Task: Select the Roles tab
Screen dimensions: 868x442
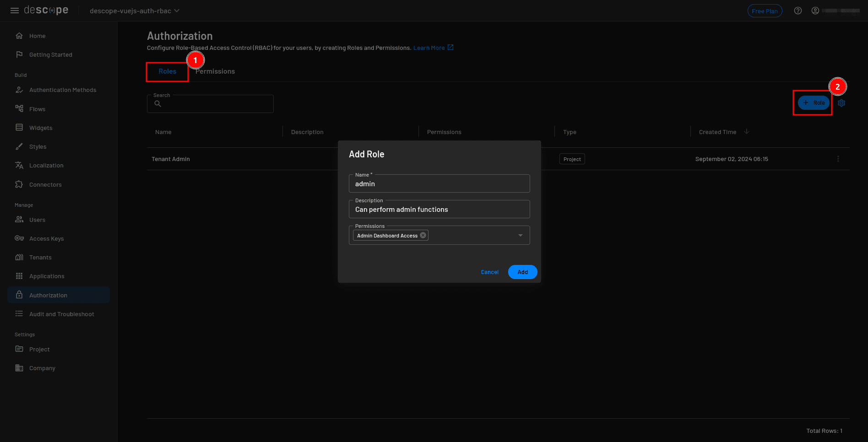Action: click(x=168, y=71)
